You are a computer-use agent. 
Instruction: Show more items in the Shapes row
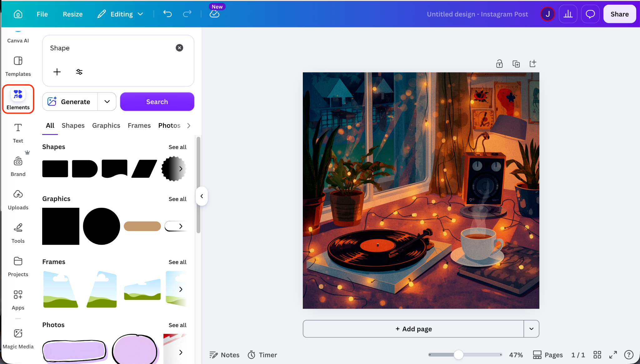[181, 169]
